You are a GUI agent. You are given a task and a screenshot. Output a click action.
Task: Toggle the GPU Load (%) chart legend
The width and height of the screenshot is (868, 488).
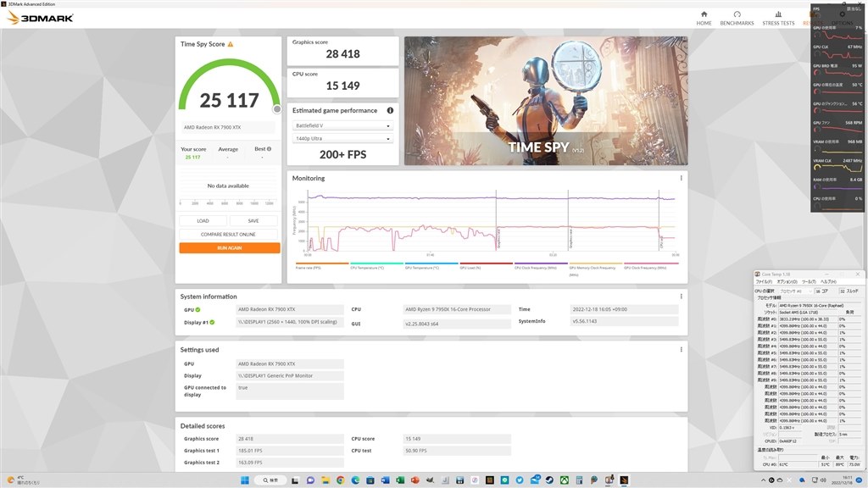tap(486, 265)
